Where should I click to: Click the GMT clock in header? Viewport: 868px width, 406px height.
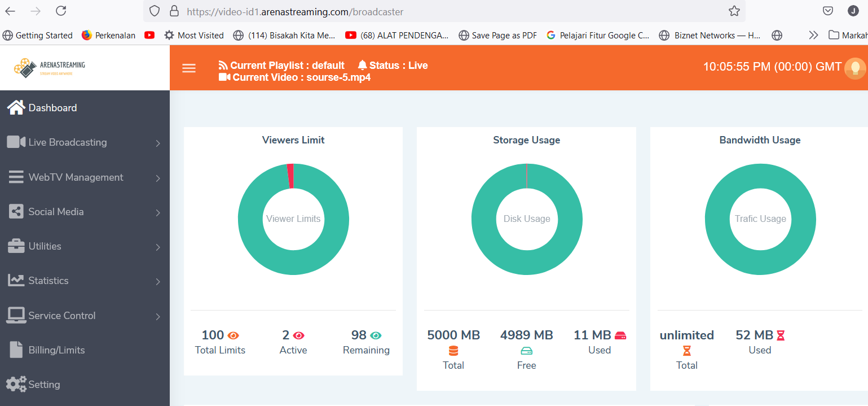point(772,67)
